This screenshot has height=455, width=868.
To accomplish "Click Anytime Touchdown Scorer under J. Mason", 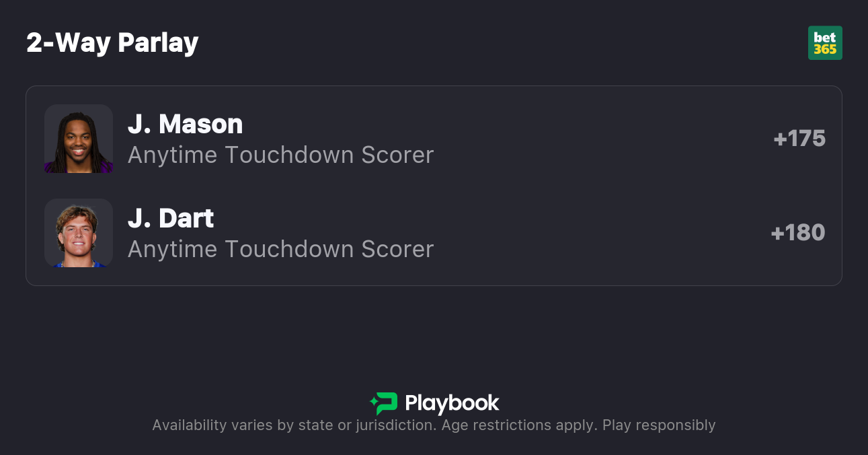I will tap(280, 155).
